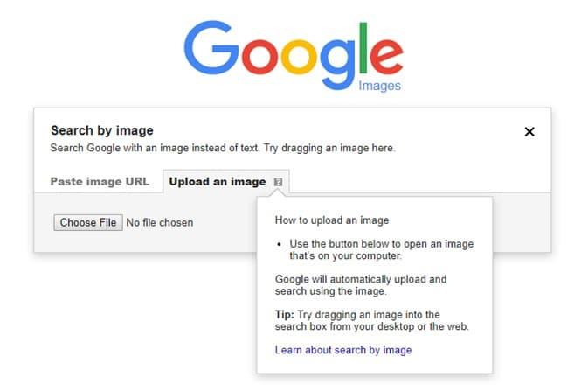The image size is (588, 391).
Task: Click the yellow o in the Google logo
Action: point(301,55)
